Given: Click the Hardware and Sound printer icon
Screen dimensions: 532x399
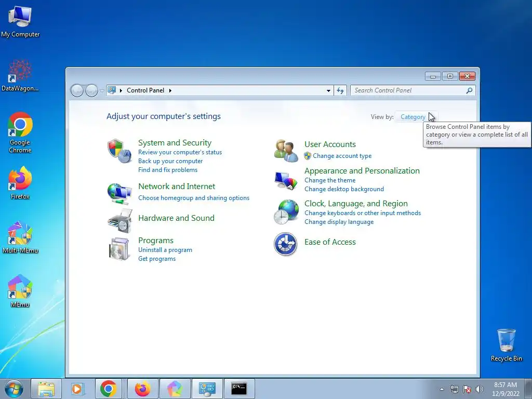Looking at the screenshot, I should [119, 221].
